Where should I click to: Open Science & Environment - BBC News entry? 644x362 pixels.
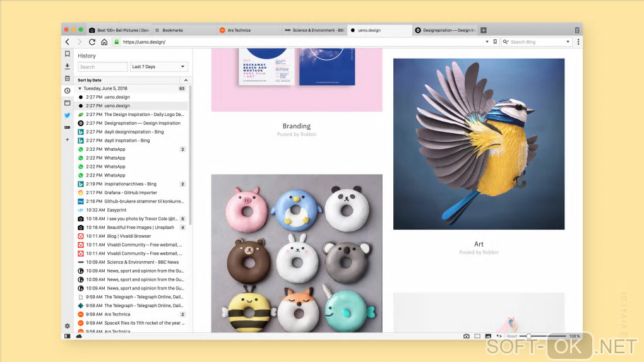(131, 262)
